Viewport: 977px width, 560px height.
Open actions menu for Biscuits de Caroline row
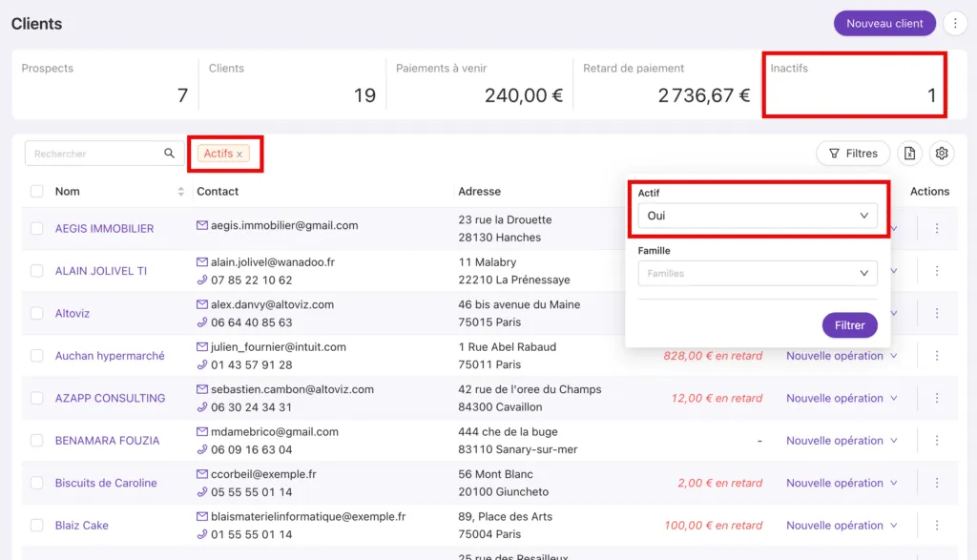(937, 483)
